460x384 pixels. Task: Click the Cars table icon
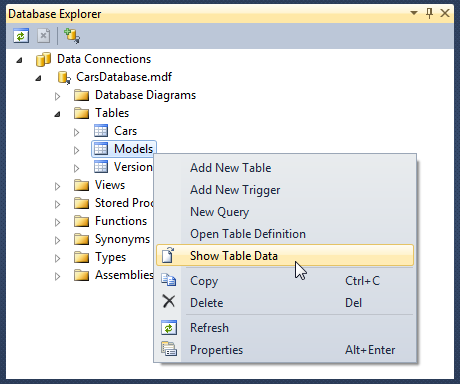pos(101,131)
